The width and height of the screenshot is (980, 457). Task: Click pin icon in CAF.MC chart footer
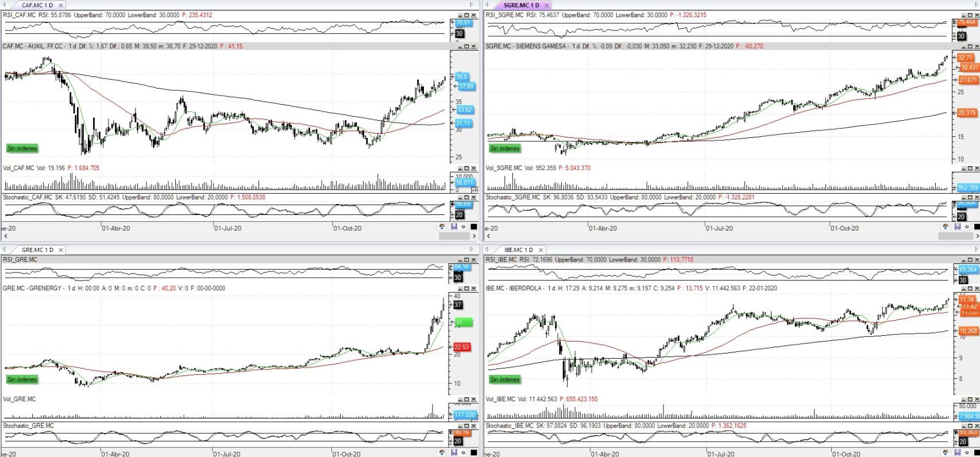point(463,227)
